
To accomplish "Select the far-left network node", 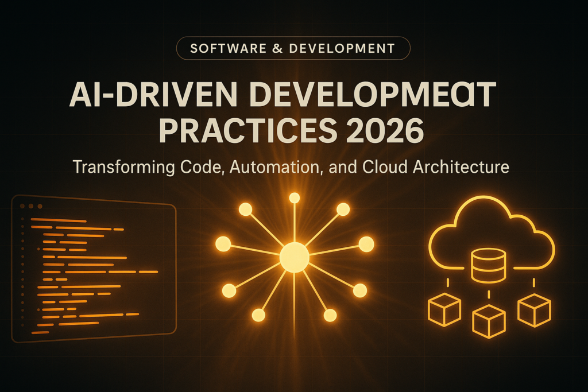I will coord(223,244).
